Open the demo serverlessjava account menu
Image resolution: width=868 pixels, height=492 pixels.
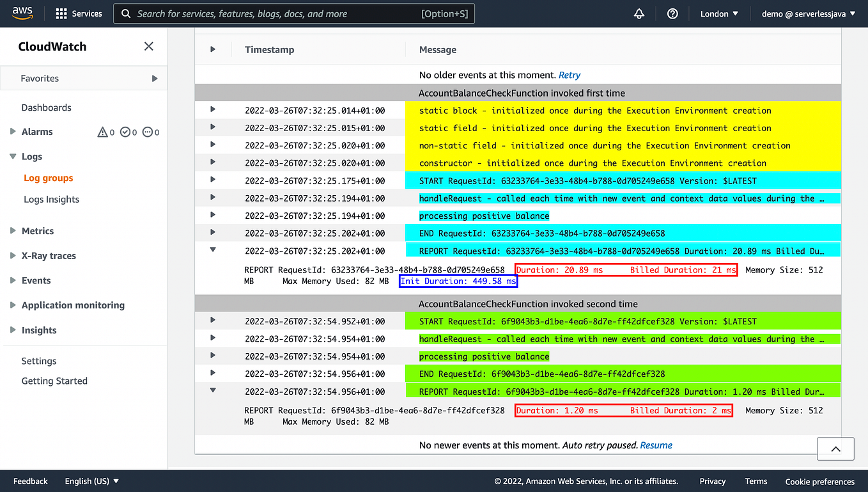807,13
